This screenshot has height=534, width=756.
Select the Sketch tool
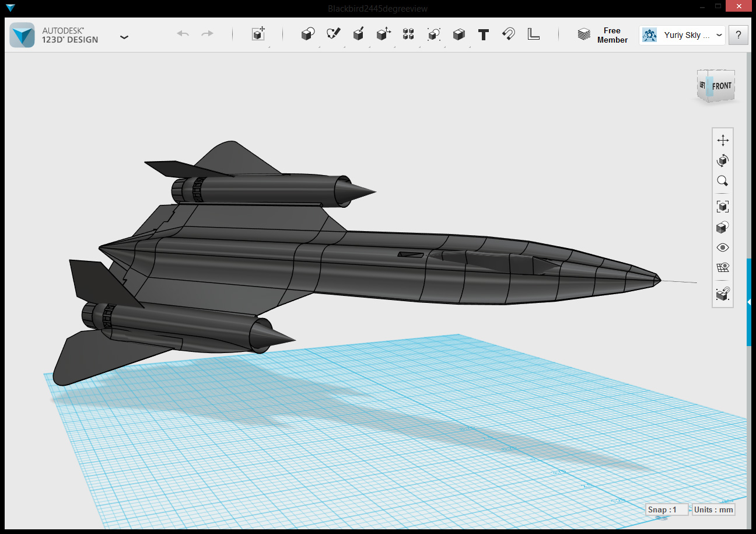point(333,34)
